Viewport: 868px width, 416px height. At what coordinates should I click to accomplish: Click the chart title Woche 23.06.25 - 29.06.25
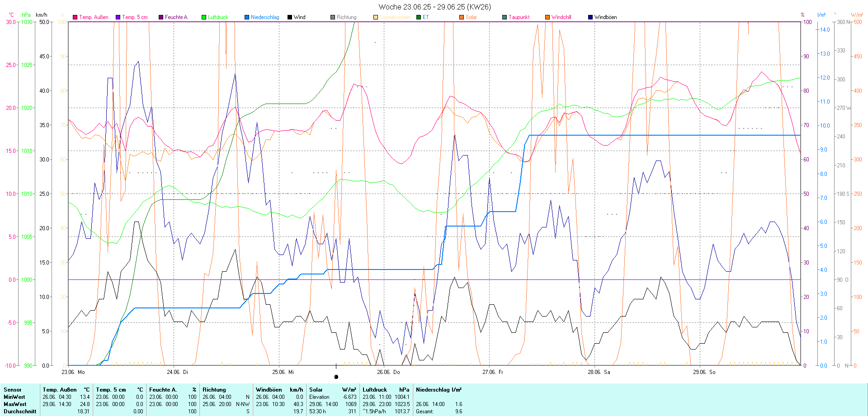tap(434, 7)
